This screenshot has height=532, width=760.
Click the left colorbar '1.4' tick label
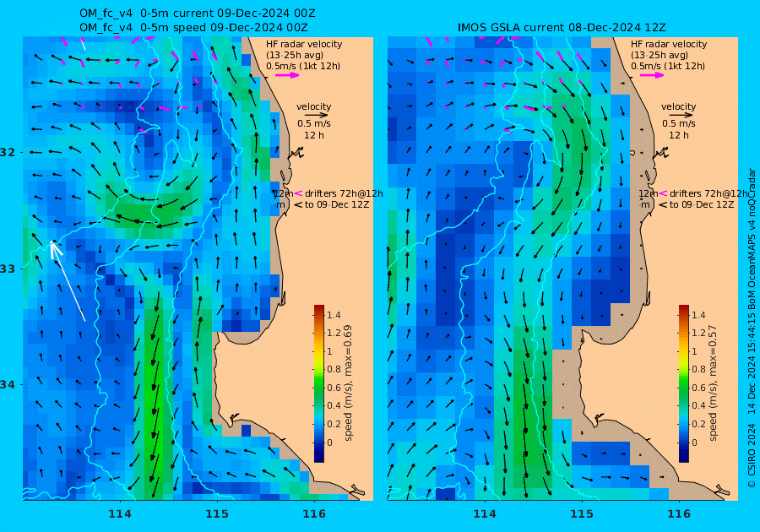pos(334,315)
